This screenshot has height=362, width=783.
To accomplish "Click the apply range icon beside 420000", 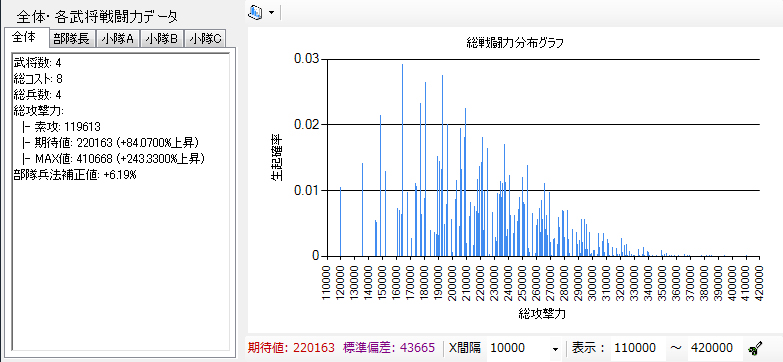I will (755, 348).
